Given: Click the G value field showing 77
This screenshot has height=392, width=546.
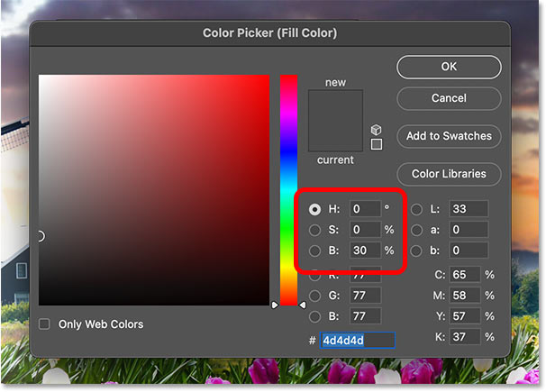Looking at the screenshot, I should [x=365, y=296].
